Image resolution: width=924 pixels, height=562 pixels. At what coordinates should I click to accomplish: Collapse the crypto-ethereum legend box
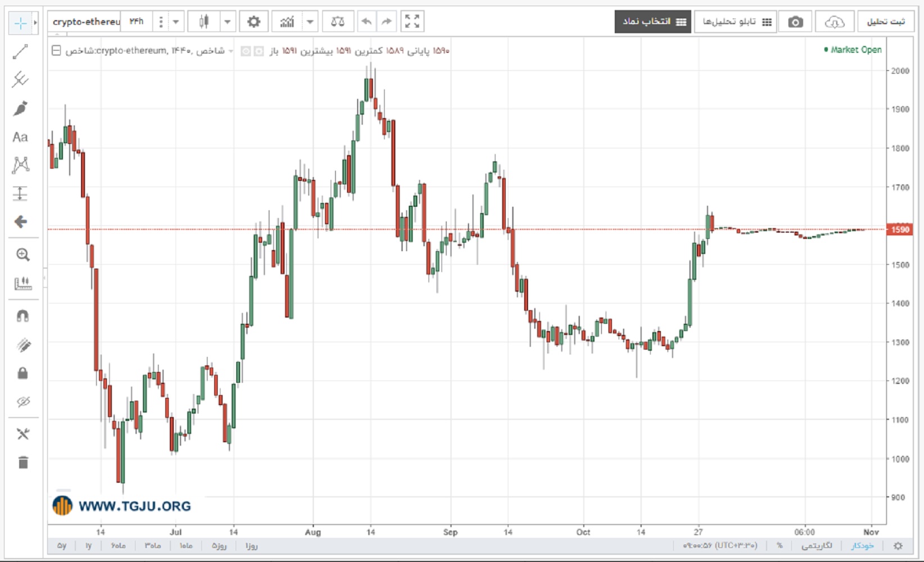56,51
